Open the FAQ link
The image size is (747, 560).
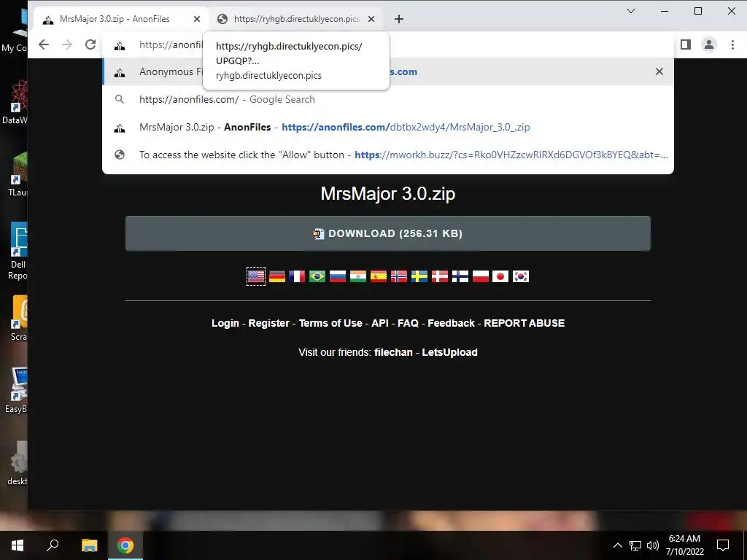(408, 323)
